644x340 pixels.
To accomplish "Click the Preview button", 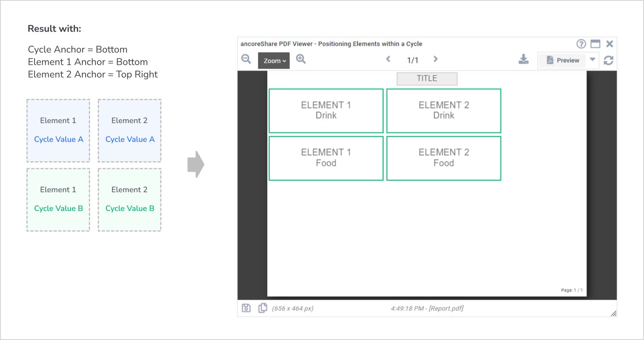I will (562, 60).
